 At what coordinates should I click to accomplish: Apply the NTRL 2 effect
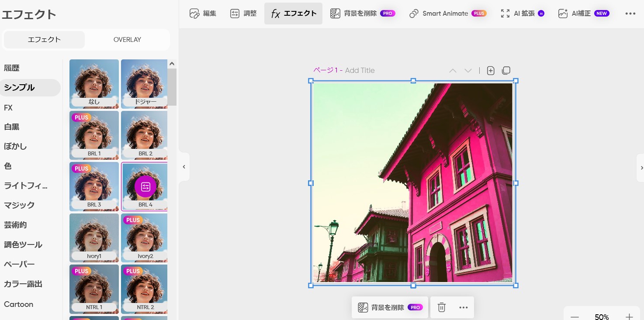pyautogui.click(x=144, y=289)
